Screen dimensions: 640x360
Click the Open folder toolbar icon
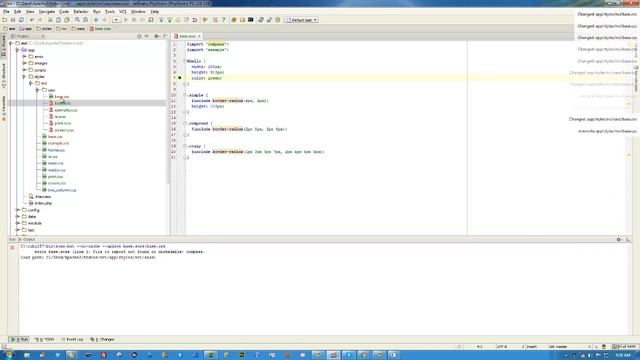tap(4, 20)
